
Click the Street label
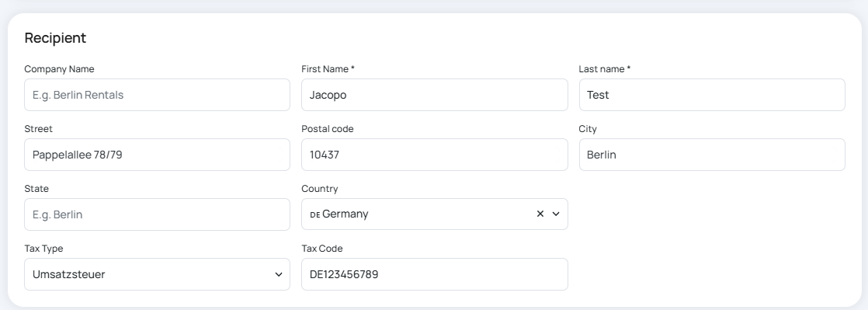39,129
